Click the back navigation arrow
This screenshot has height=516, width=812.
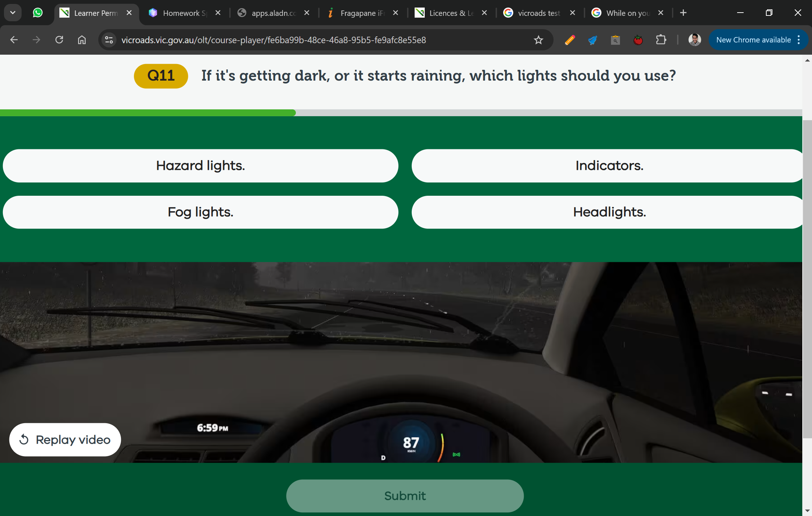tap(14, 40)
